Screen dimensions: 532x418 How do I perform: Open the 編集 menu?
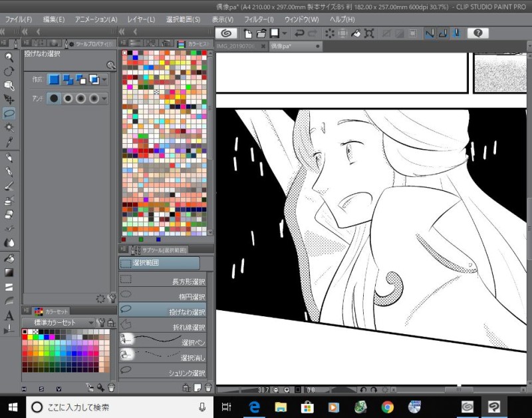[x=54, y=19]
